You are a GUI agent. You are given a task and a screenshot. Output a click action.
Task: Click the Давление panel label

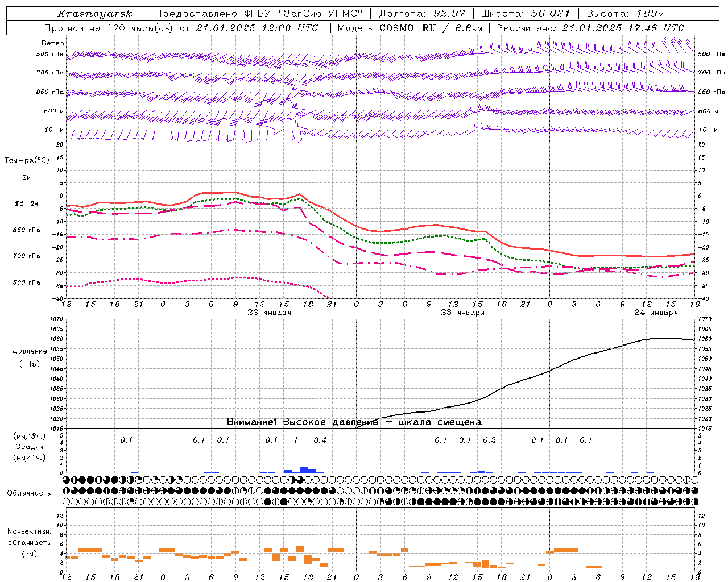pyautogui.click(x=30, y=351)
